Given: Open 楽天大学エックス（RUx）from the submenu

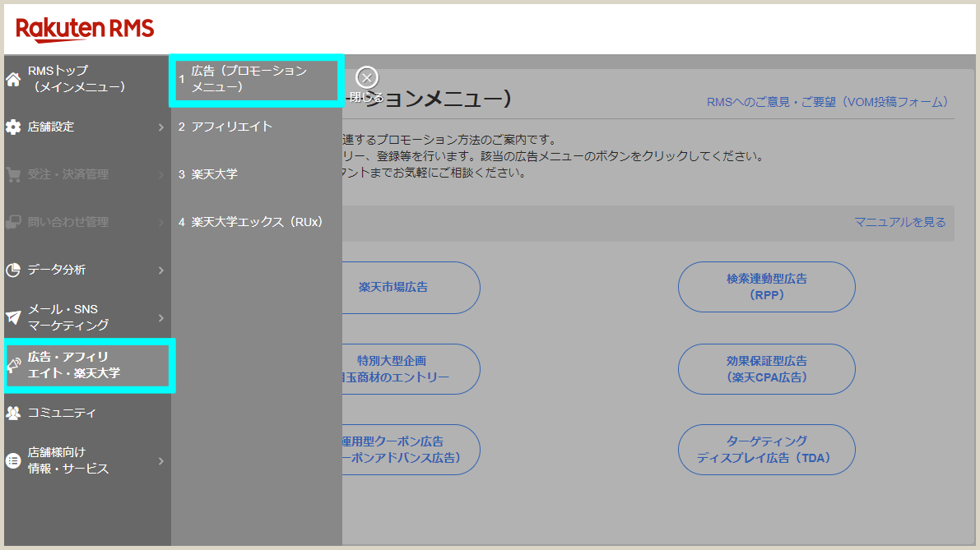Looking at the screenshot, I should pyautogui.click(x=255, y=221).
